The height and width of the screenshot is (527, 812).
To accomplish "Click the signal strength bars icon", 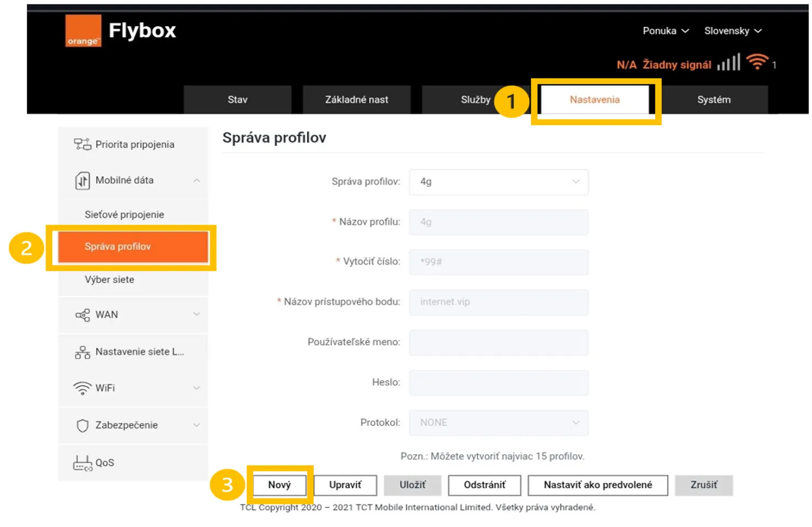I will point(728,62).
